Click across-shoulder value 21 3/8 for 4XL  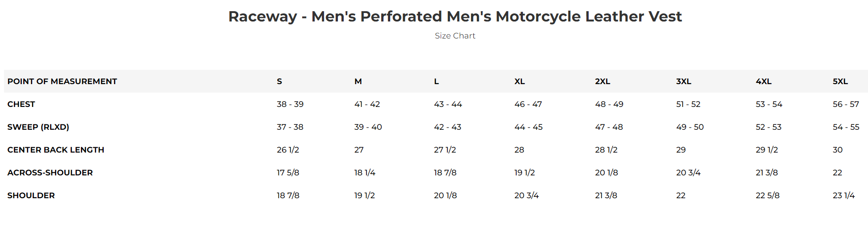click(x=767, y=173)
